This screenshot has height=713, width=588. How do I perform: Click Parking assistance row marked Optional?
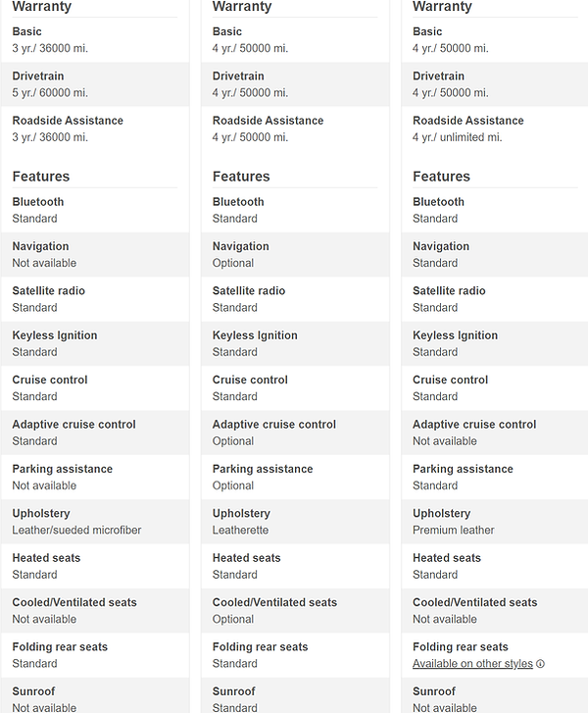[x=295, y=478]
